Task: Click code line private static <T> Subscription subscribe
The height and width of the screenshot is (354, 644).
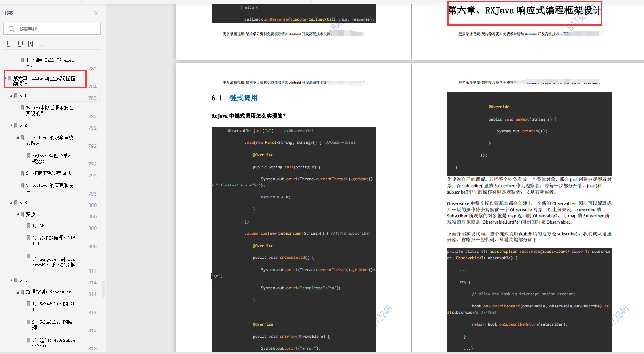Action: tap(528, 255)
